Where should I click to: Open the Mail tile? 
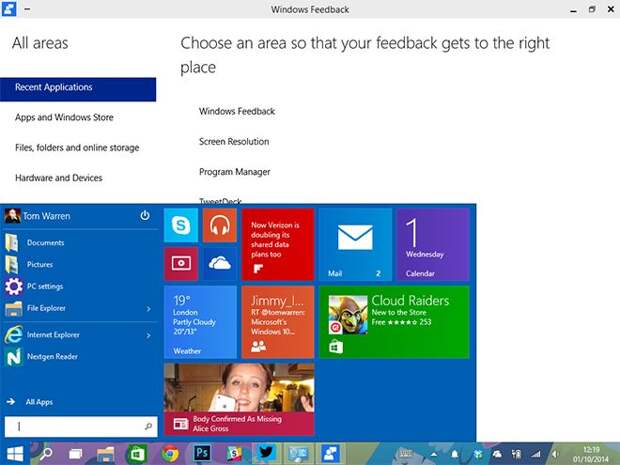click(x=355, y=244)
